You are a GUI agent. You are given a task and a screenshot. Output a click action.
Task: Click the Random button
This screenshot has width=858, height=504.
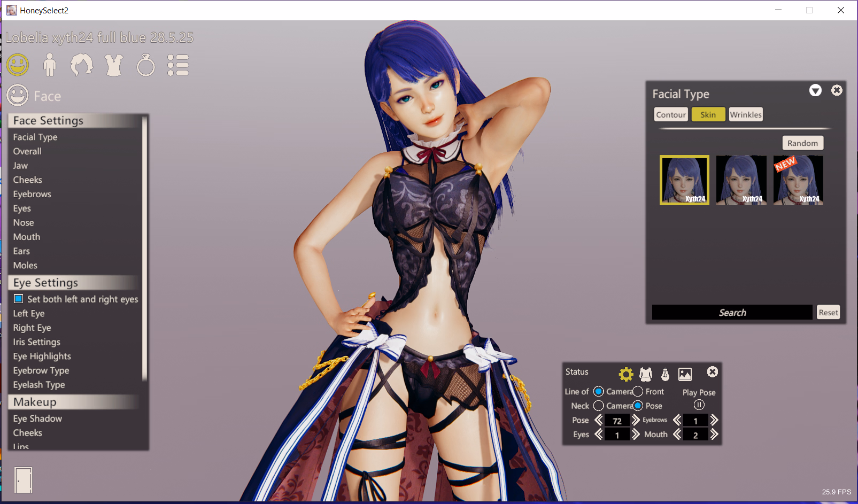[x=802, y=143]
